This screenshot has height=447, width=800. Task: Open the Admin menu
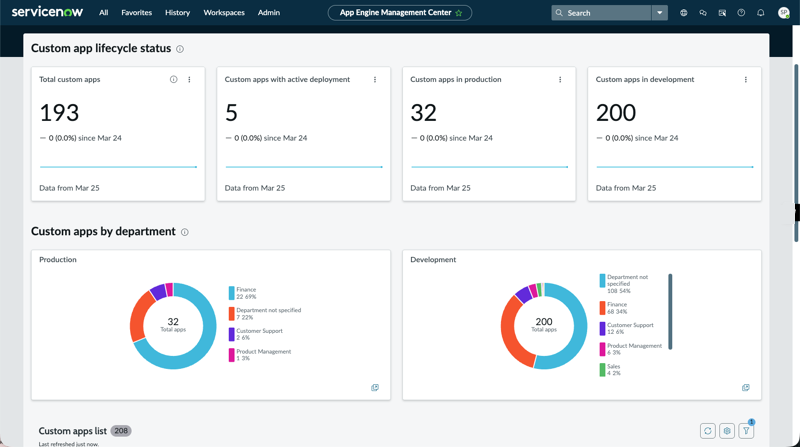coord(269,13)
